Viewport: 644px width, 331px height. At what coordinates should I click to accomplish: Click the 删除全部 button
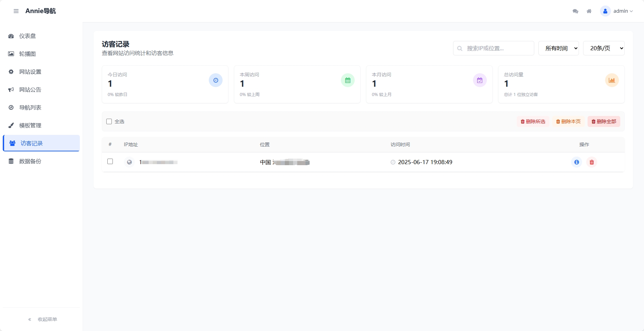click(x=604, y=121)
